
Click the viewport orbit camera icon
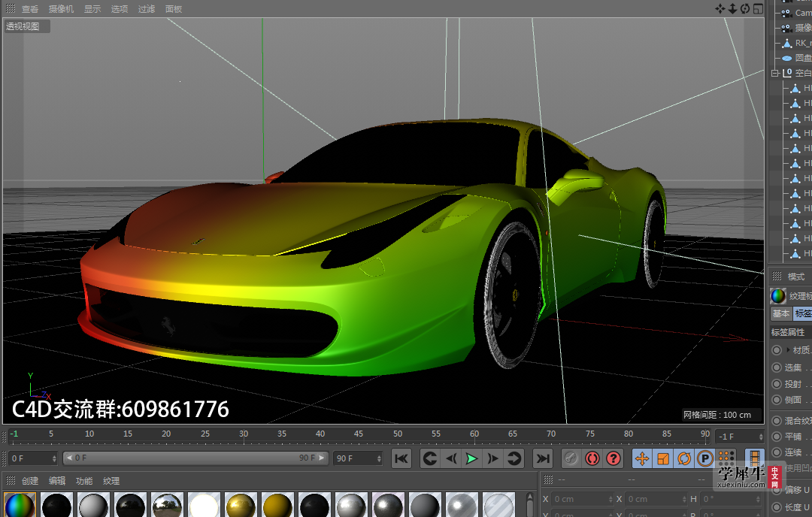click(744, 9)
